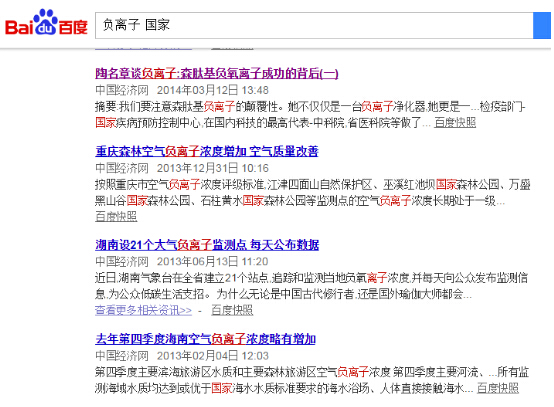
Task: Focus the search box containing 负离子 国家
Action: 314,25
